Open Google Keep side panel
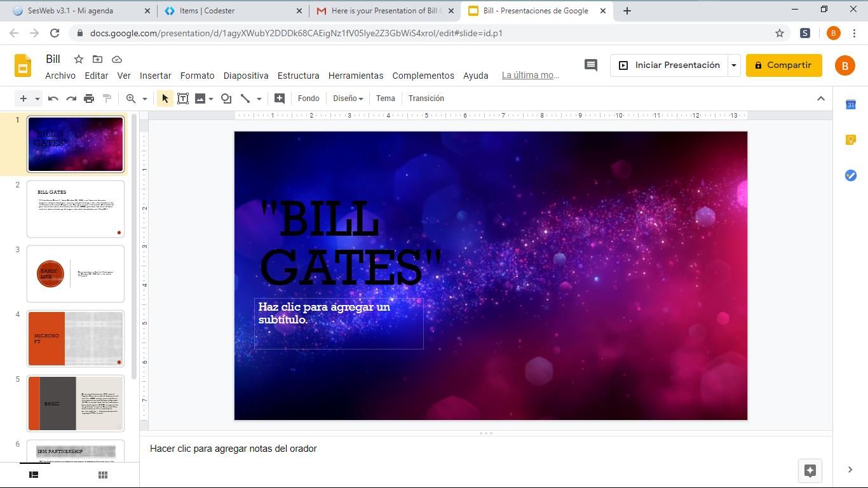The image size is (868, 488). tap(851, 140)
